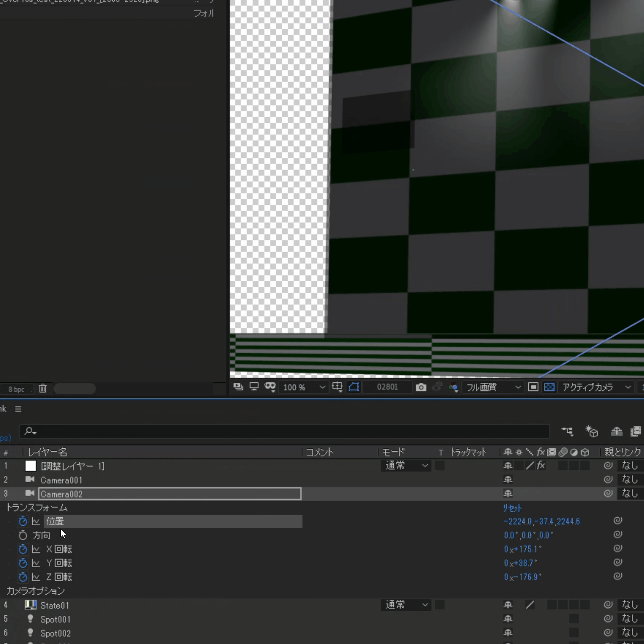The width and height of the screenshot is (644, 644).
Task: Click the Camera002 camera icon
Action: [x=30, y=494]
